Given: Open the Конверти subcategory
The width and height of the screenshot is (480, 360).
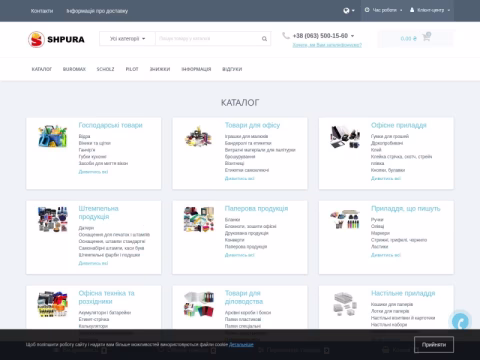Looking at the screenshot, I should (235, 240).
